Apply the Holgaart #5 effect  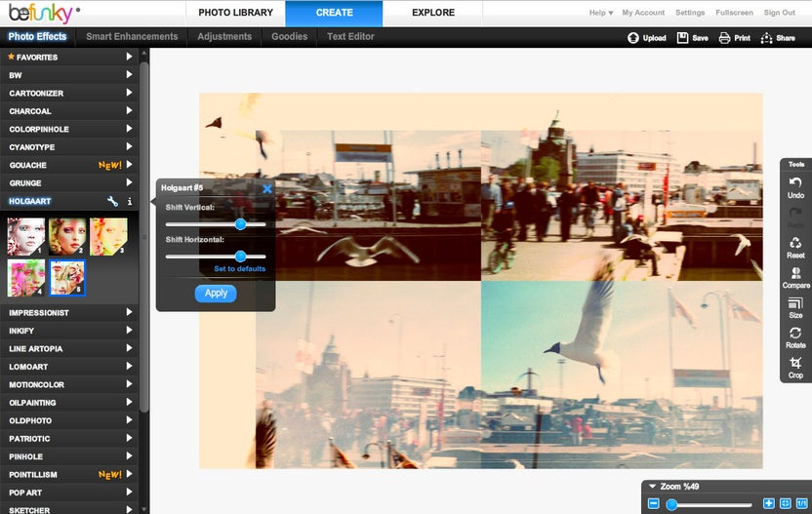[x=216, y=293]
